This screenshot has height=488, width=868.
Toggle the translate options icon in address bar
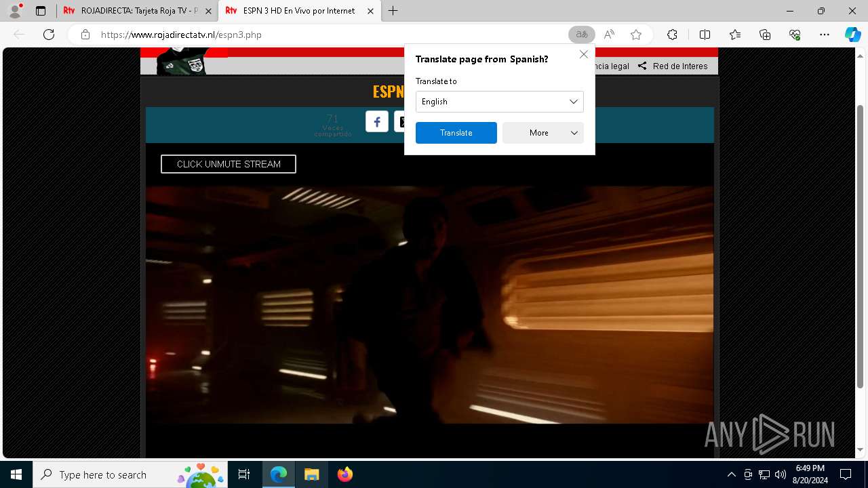coord(582,35)
